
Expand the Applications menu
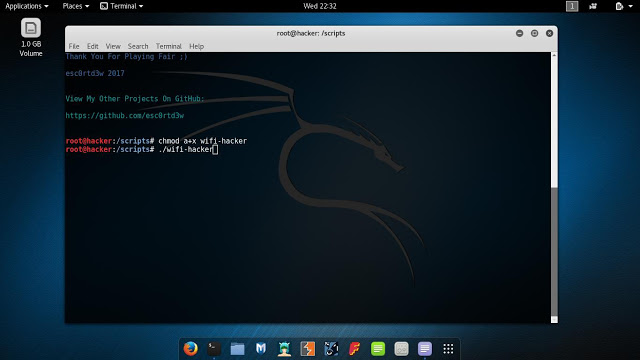(27, 6)
